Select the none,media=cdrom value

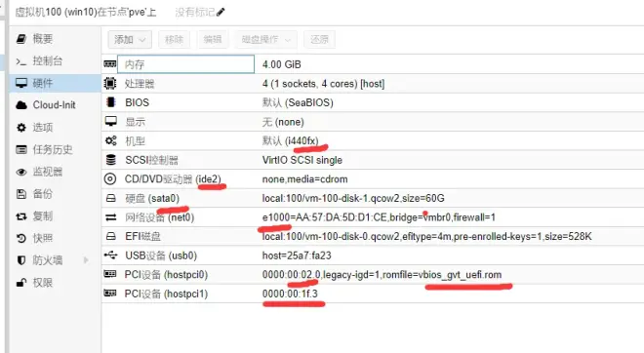pos(305,179)
